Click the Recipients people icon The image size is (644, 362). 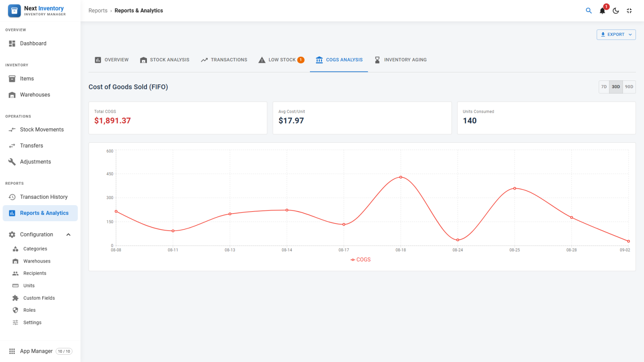(x=15, y=274)
